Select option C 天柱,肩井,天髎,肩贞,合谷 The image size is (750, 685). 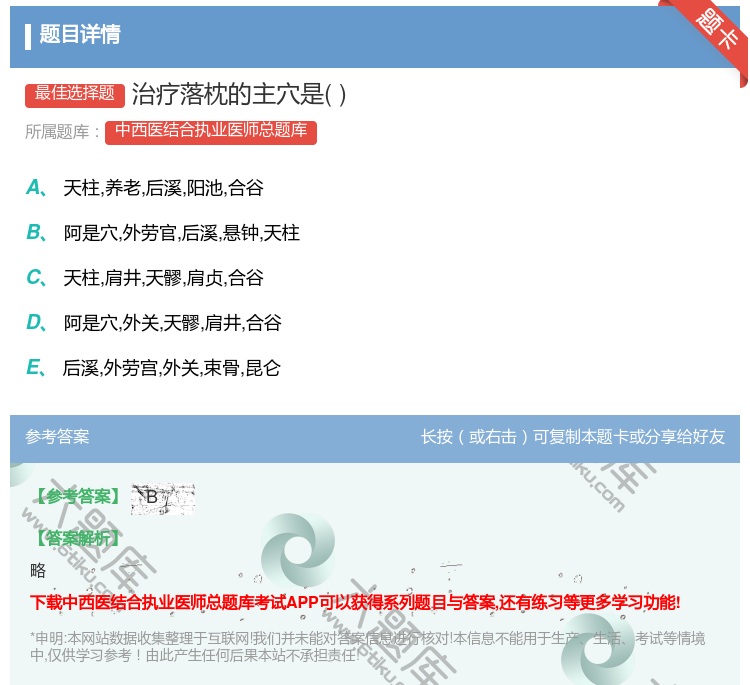tap(163, 278)
